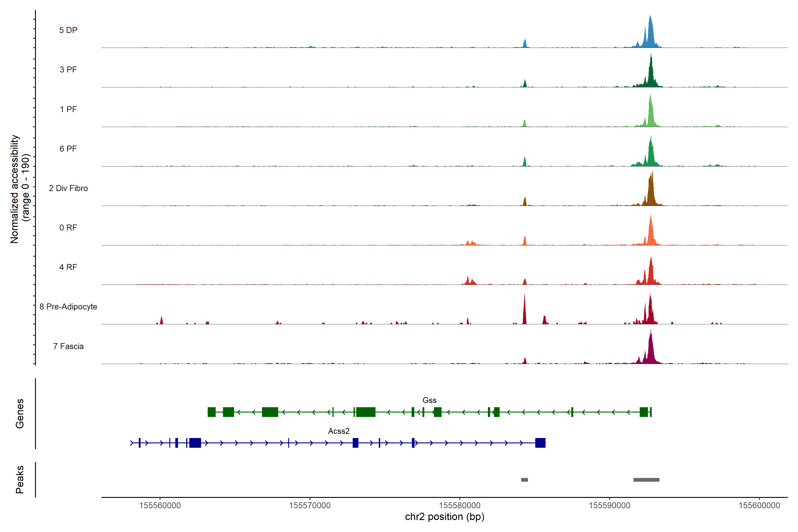Click the 2 Div Fibro track label
The width and height of the screenshot is (798, 532).
(x=68, y=188)
